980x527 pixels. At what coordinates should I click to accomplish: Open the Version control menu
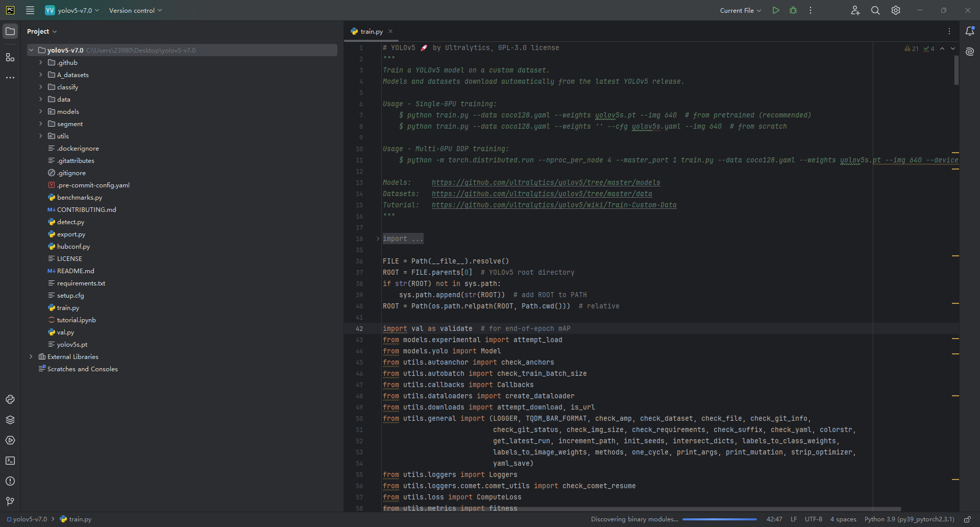pos(135,10)
